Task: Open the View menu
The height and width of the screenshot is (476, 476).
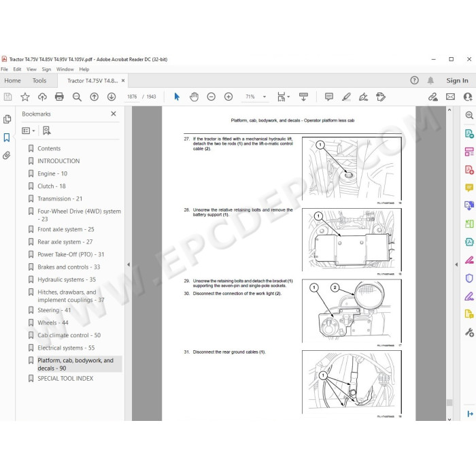Action: click(31, 69)
